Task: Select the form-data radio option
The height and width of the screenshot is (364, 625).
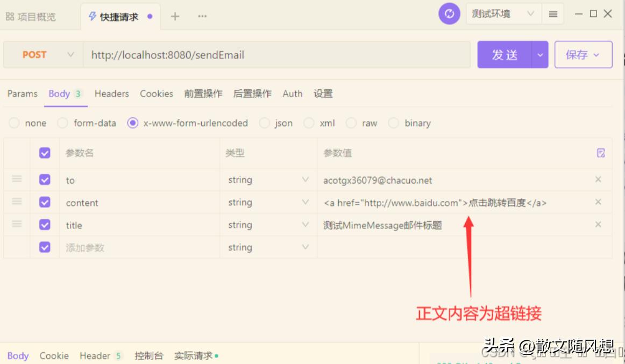Action: click(x=63, y=123)
